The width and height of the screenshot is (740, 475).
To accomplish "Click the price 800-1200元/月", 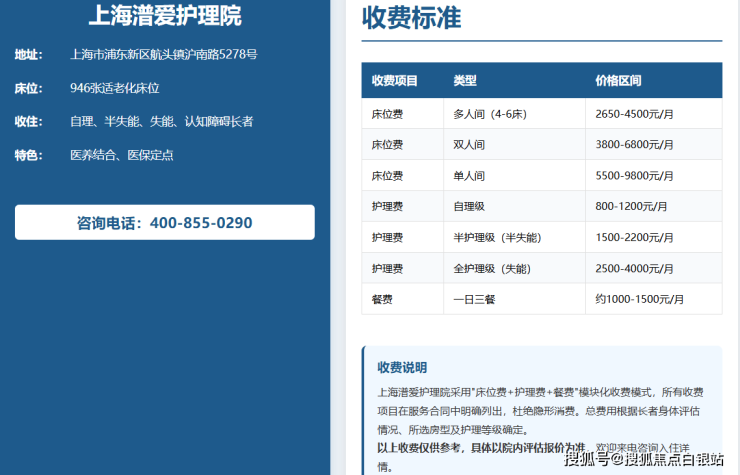I will point(631,207).
